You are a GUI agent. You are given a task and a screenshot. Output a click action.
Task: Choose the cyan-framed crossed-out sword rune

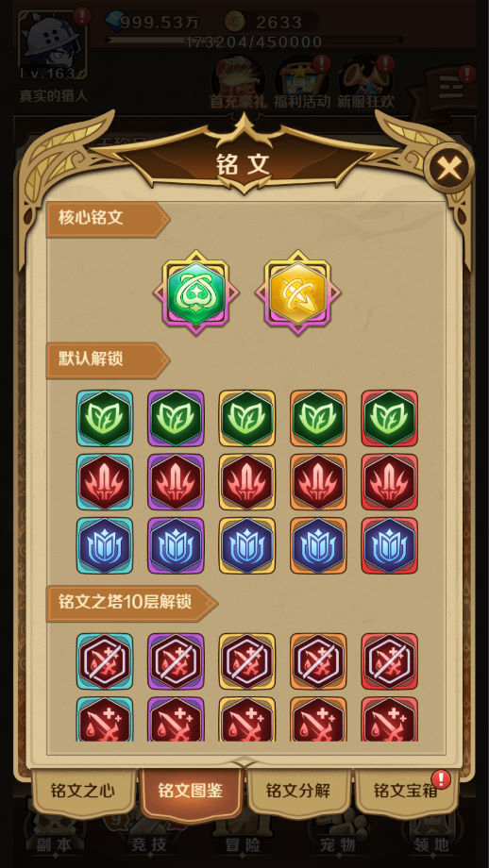(x=105, y=661)
